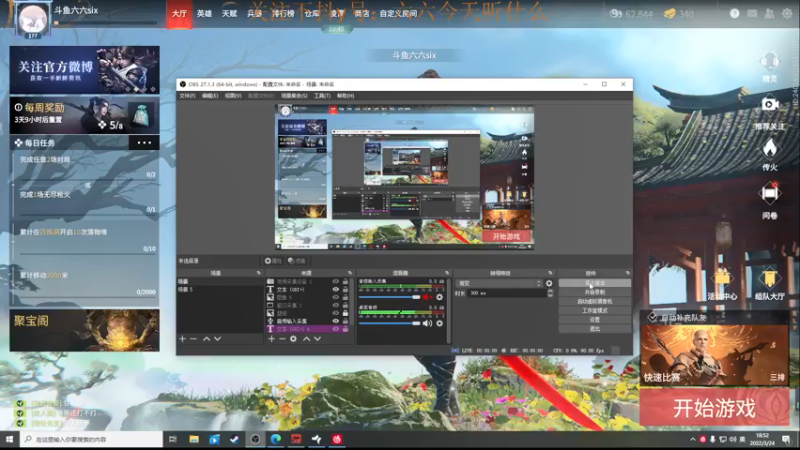Move the scene down with arrow

[218, 339]
